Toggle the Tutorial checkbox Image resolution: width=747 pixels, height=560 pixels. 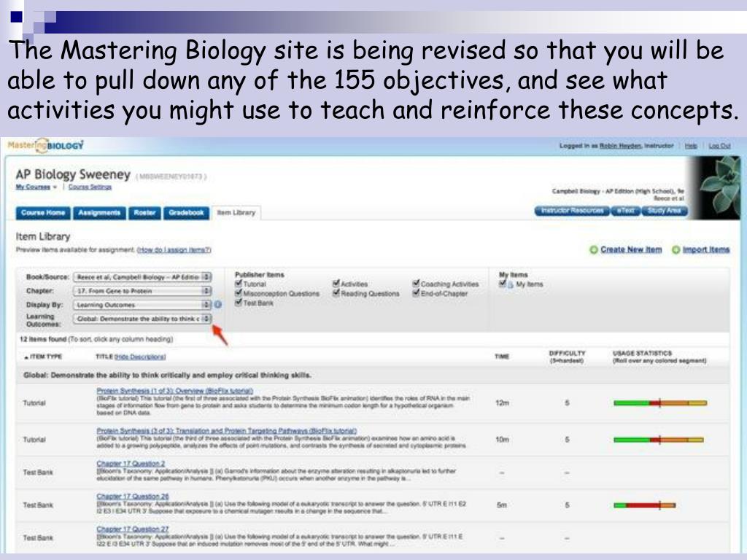tap(239, 284)
